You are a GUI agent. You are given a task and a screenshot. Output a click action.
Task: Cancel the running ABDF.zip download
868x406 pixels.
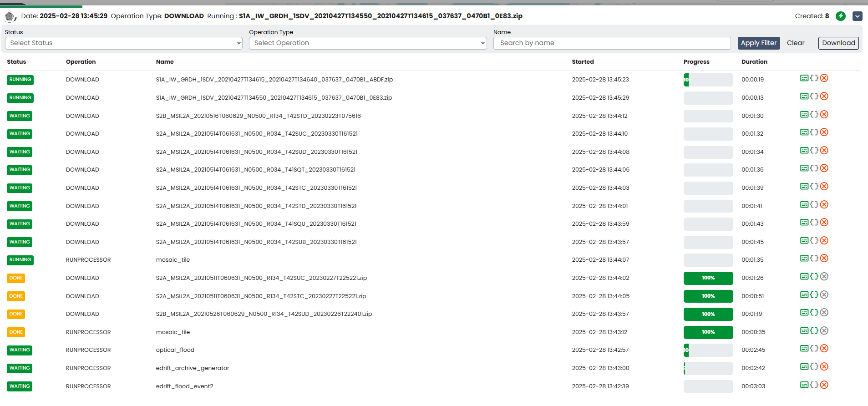(824, 78)
